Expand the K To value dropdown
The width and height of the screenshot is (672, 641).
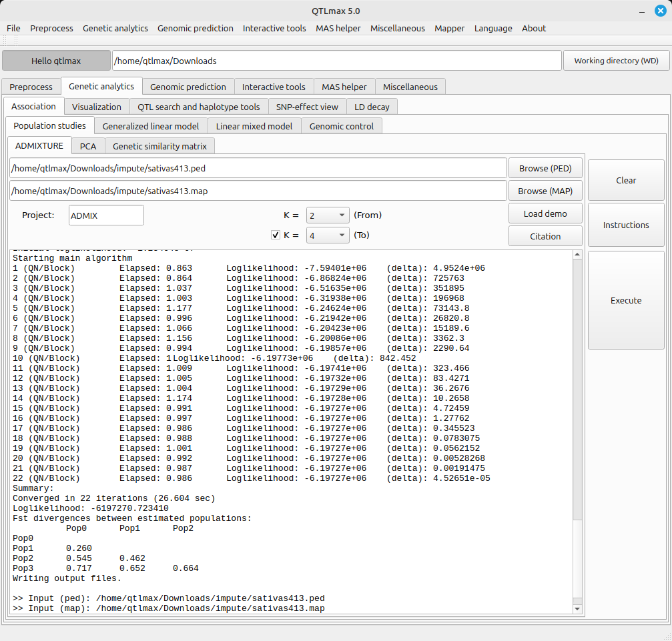point(327,235)
